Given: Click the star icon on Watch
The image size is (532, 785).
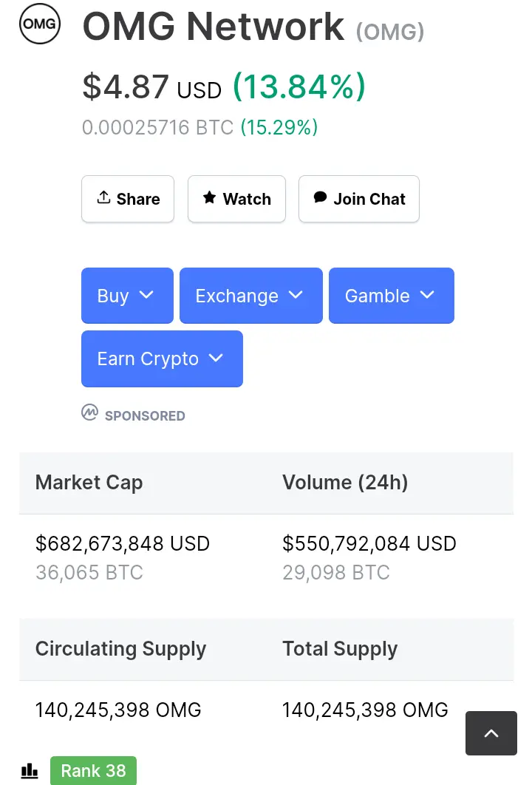Looking at the screenshot, I should tap(209, 197).
